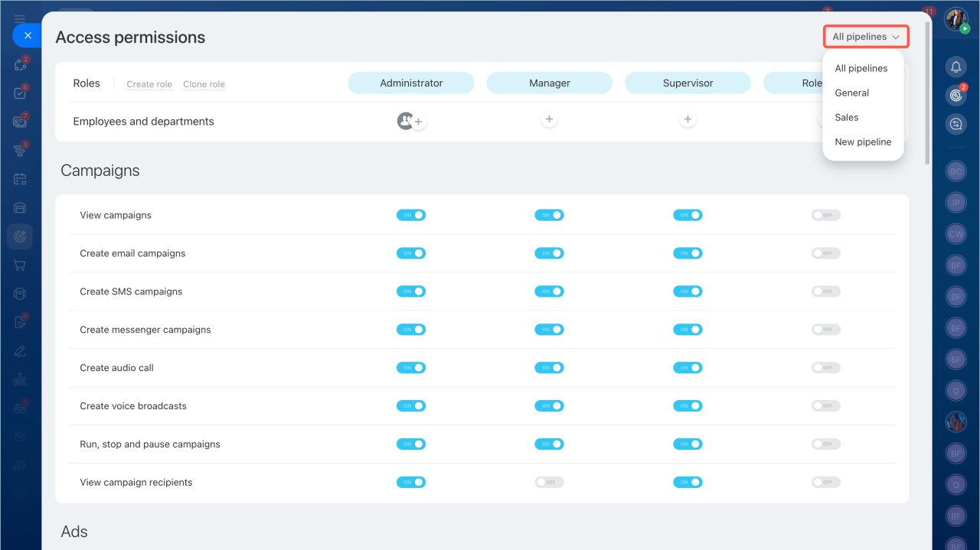Choose All pipelines option in dropdown list

(861, 68)
